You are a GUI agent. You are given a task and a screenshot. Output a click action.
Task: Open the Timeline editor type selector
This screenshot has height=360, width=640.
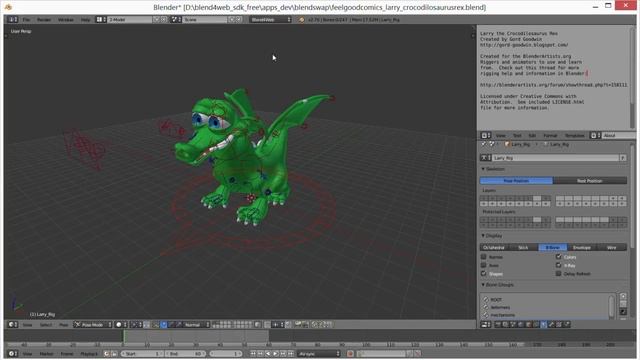point(13,353)
